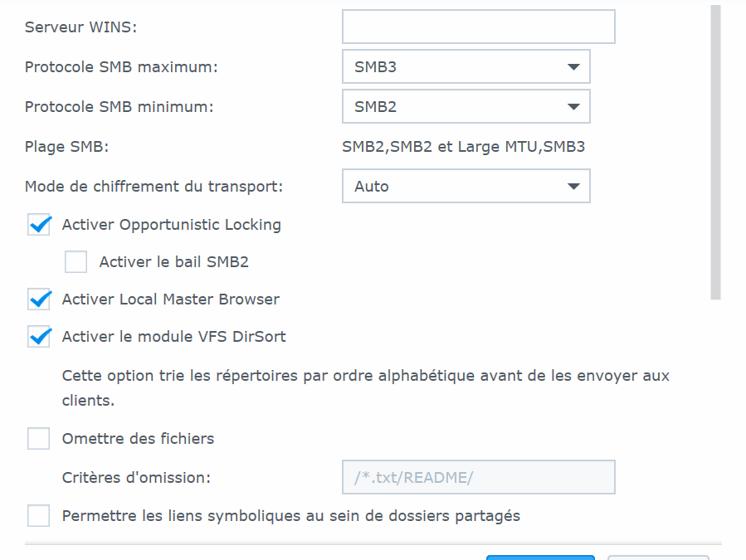Toggle Activer le module VFS DirSort
Screen dimensions: 746x560
[x=39, y=336]
